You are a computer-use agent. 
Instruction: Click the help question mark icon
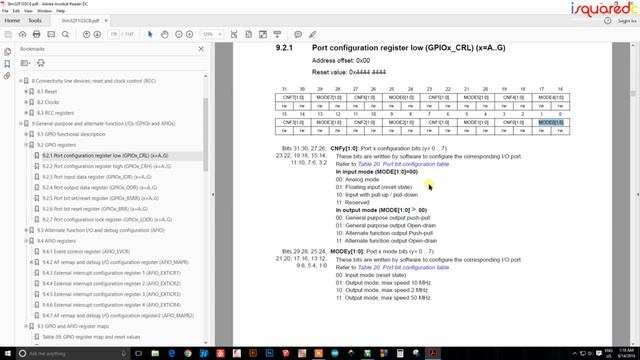(607, 21)
